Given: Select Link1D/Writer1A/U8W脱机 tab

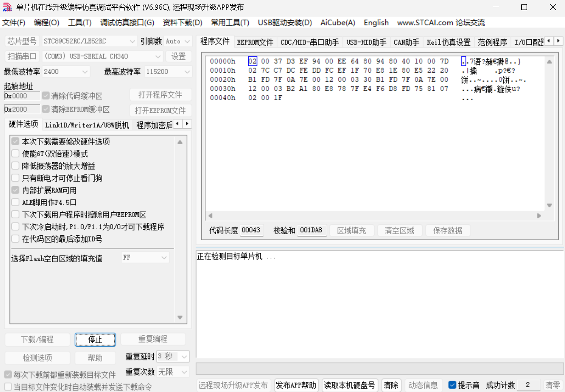Looking at the screenshot, I should (x=87, y=125).
